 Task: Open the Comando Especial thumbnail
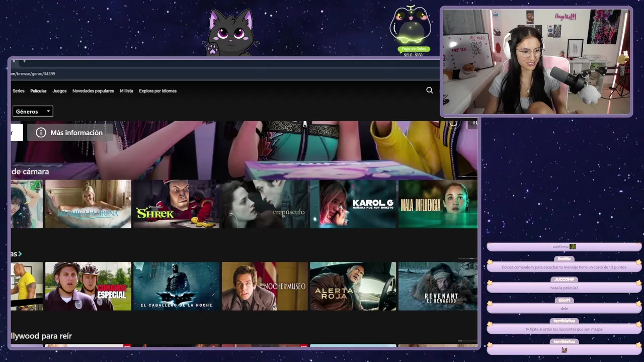88,286
